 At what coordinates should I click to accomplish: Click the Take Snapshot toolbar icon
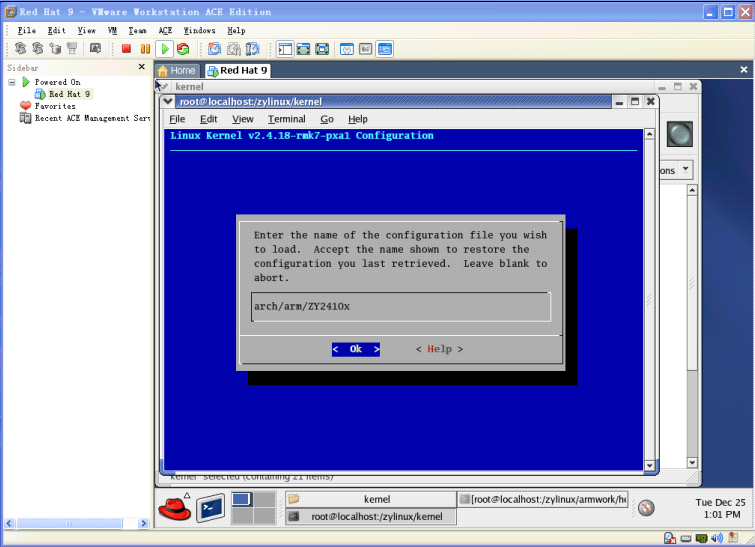click(215, 48)
